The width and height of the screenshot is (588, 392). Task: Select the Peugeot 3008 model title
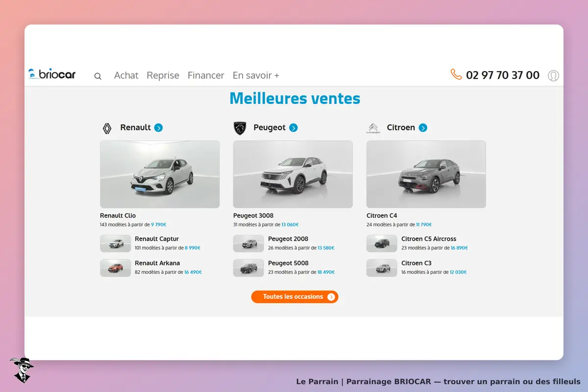pos(253,216)
